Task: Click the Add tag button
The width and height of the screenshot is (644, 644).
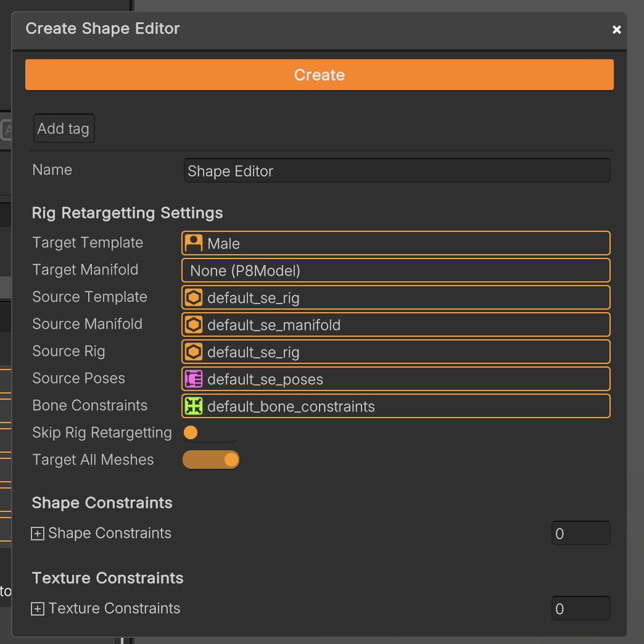Action: (x=64, y=129)
